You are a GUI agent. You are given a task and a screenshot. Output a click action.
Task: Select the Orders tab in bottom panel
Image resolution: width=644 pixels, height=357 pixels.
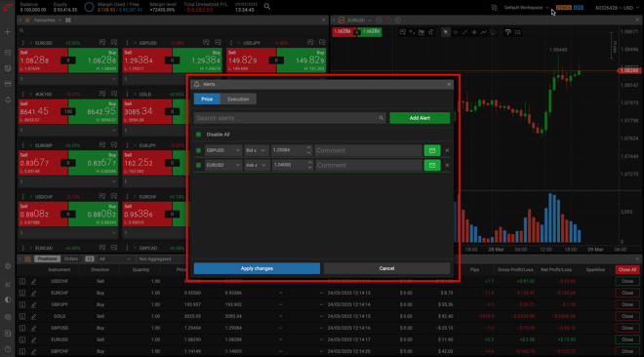click(70, 258)
